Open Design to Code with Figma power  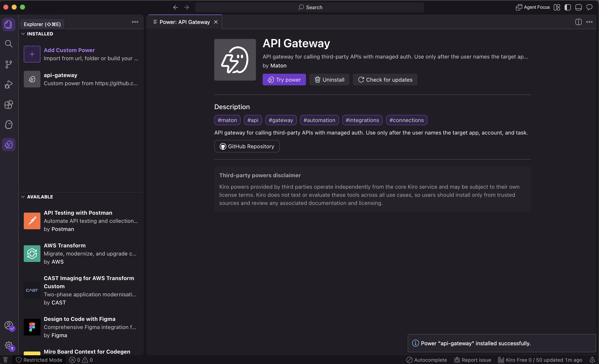coord(81,327)
